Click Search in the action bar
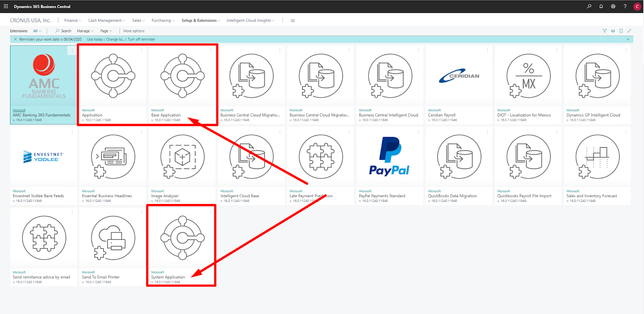Viewport: 644px width, 314px height. click(64, 31)
